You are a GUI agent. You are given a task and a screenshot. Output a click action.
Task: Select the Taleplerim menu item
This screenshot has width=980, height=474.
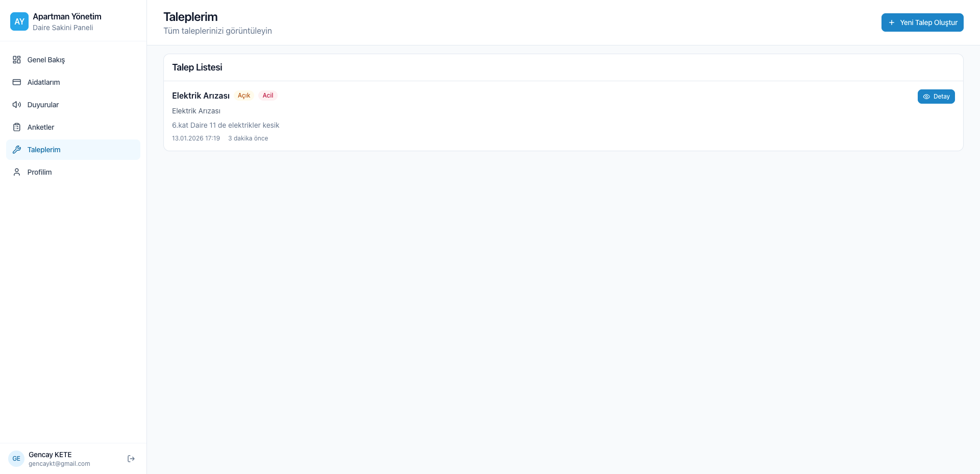pos(73,150)
